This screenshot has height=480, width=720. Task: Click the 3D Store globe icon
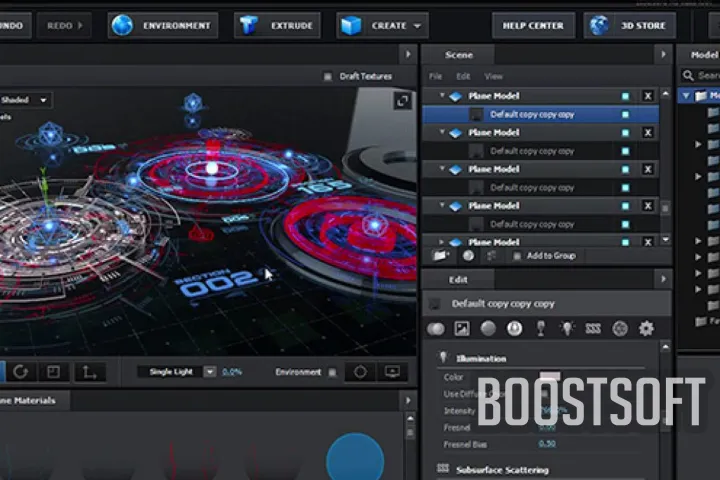point(599,25)
